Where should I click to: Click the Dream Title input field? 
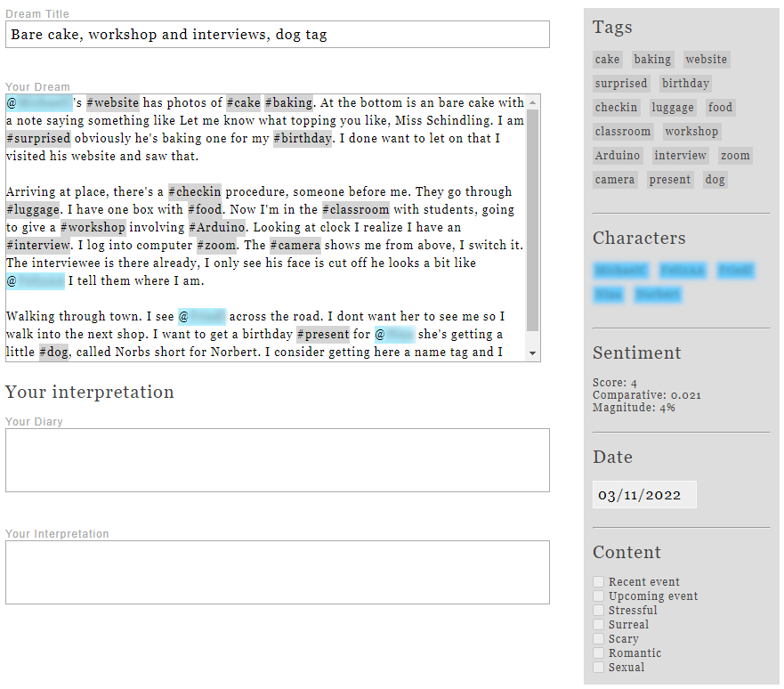(x=277, y=35)
